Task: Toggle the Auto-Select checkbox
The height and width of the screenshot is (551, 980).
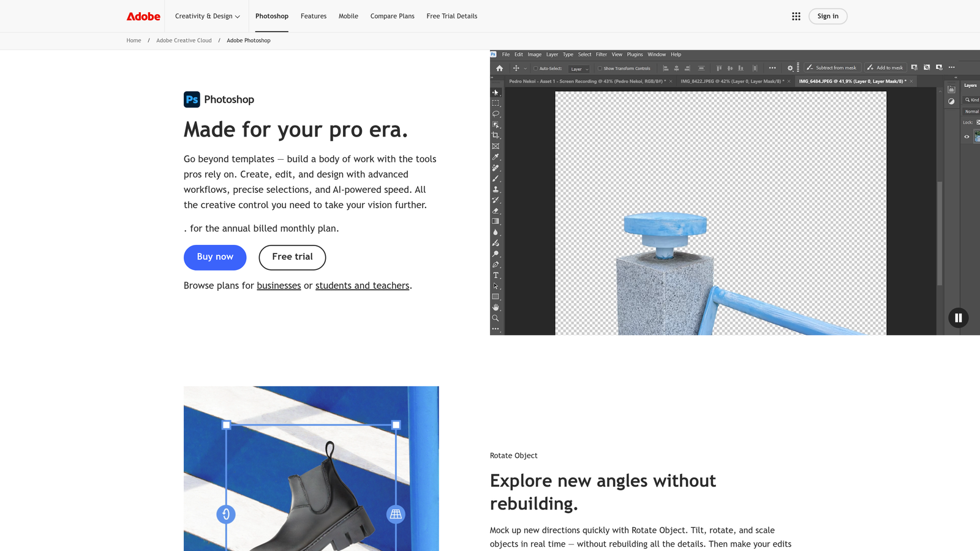Action: point(535,69)
